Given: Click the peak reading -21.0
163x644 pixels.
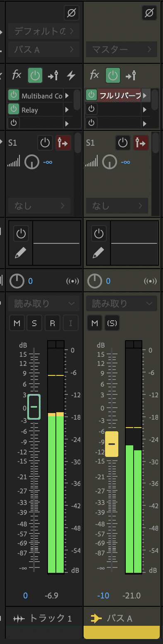Looking at the screenshot, I should click(x=132, y=596).
